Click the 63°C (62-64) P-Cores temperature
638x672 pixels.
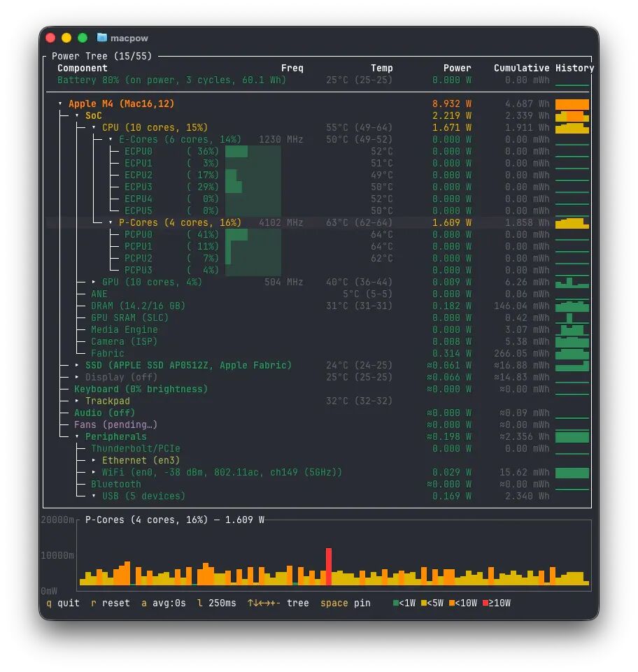coord(360,223)
